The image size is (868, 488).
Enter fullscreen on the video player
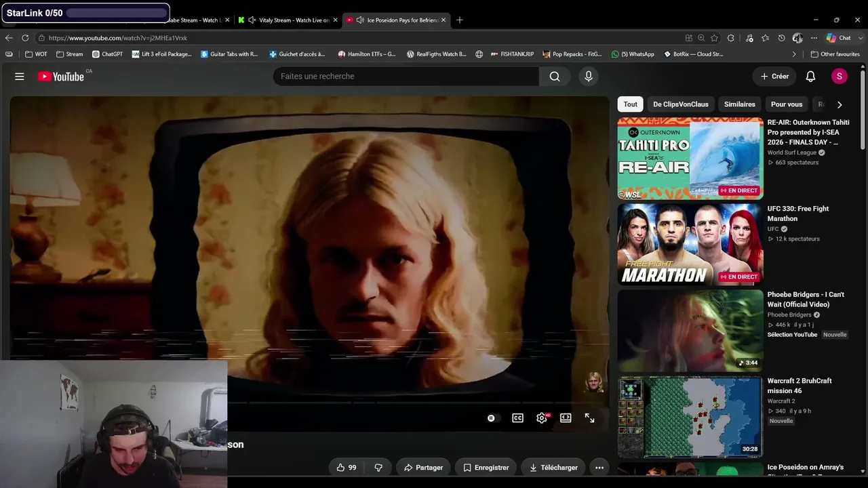590,418
